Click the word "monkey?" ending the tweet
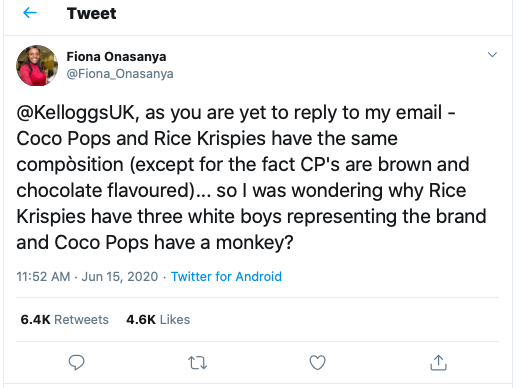Viewport: 522px width, 388px height. [255, 243]
